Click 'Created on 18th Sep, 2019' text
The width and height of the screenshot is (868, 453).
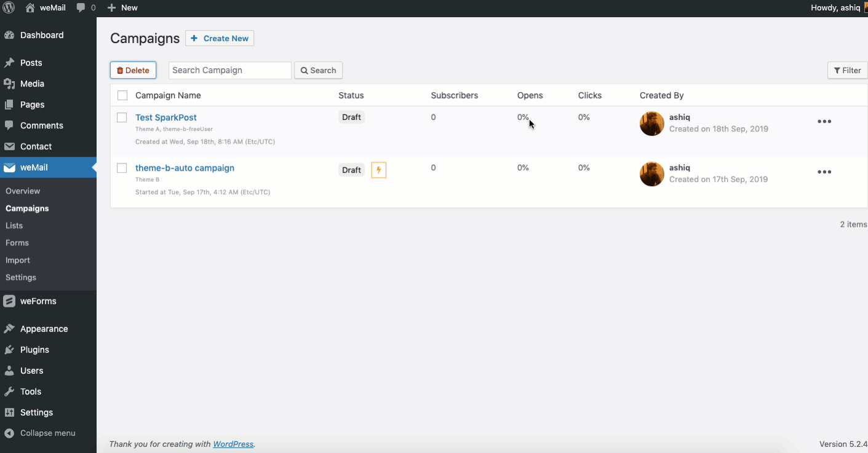[719, 129]
